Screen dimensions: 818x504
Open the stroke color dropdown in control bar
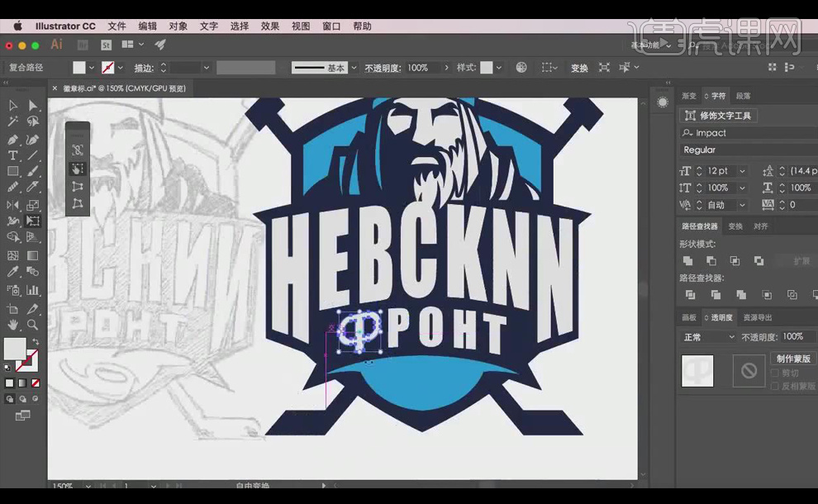click(121, 68)
